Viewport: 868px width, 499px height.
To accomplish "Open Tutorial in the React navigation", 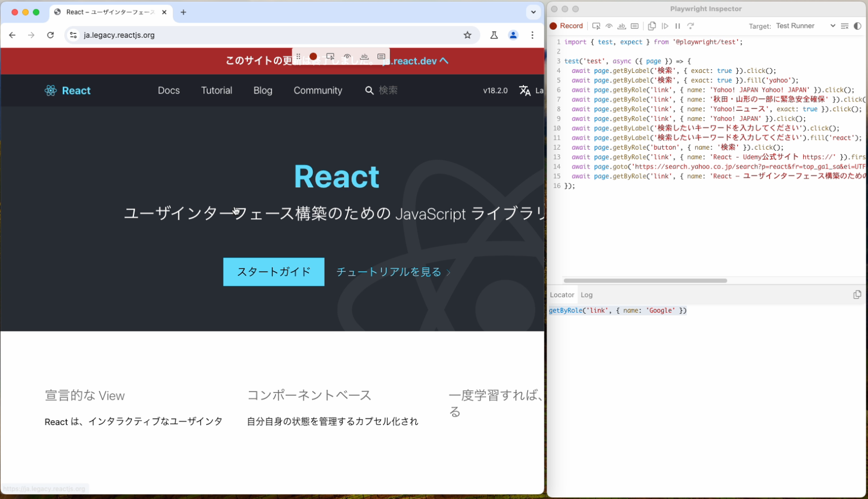I will pos(217,91).
